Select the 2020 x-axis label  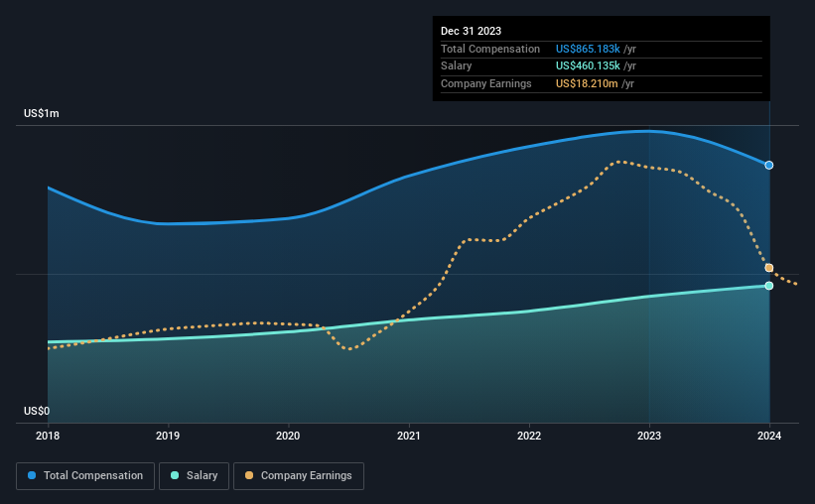tap(288, 436)
